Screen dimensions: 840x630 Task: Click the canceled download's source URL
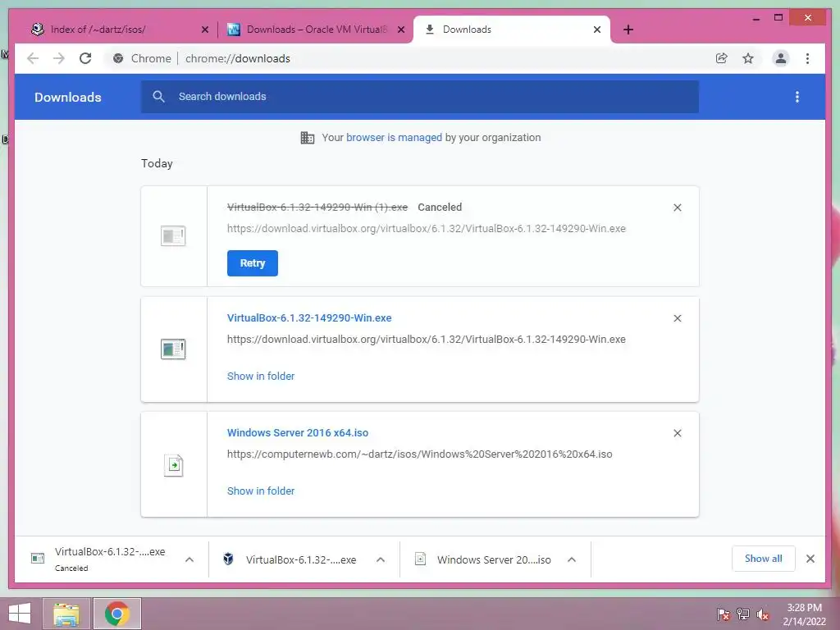point(427,229)
